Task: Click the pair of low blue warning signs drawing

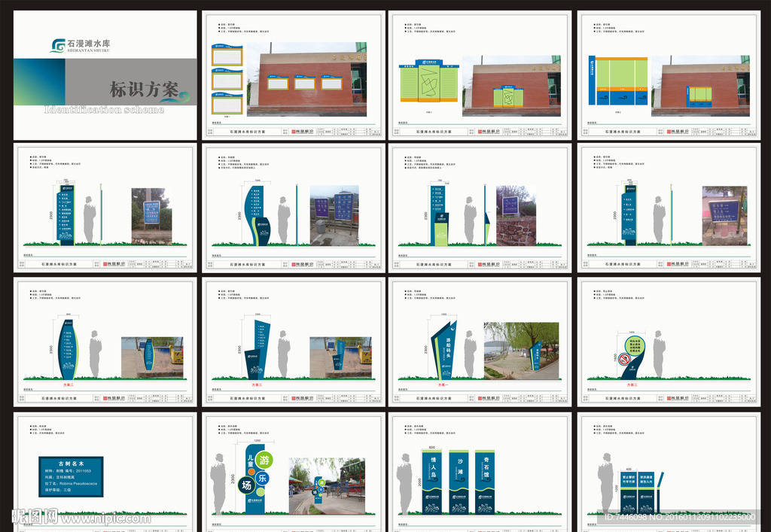Action: tap(637, 493)
